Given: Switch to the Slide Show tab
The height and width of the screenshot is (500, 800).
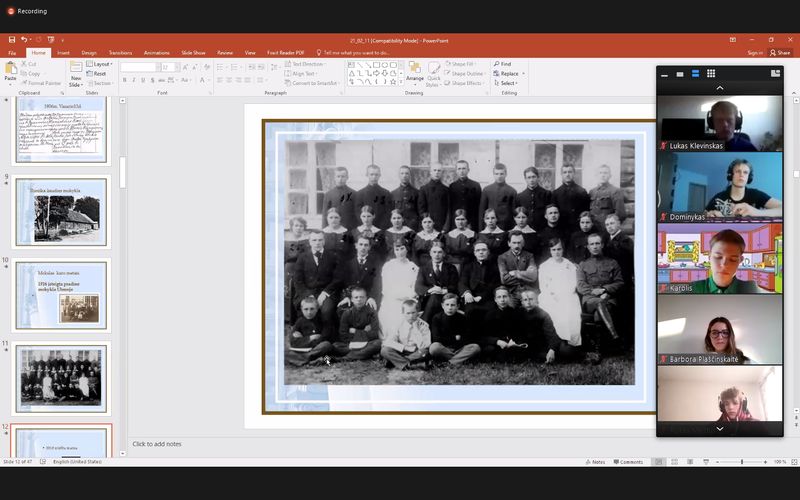Looking at the screenshot, I should click(192, 52).
